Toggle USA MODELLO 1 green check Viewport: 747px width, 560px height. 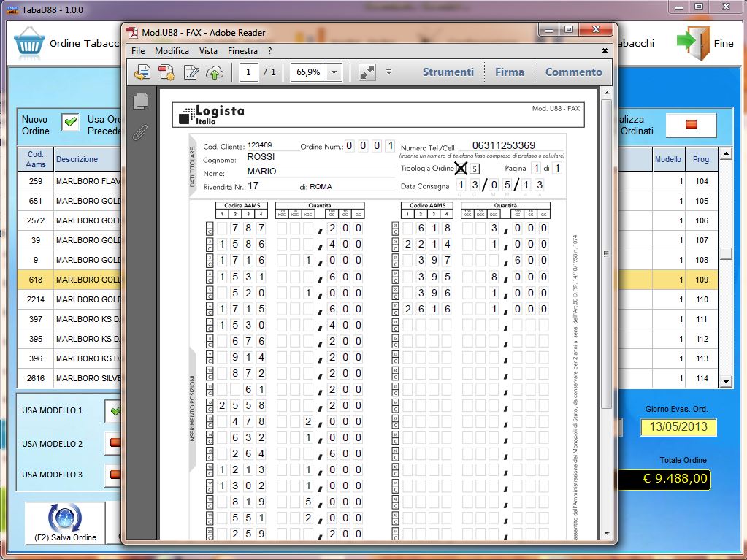tap(115, 410)
